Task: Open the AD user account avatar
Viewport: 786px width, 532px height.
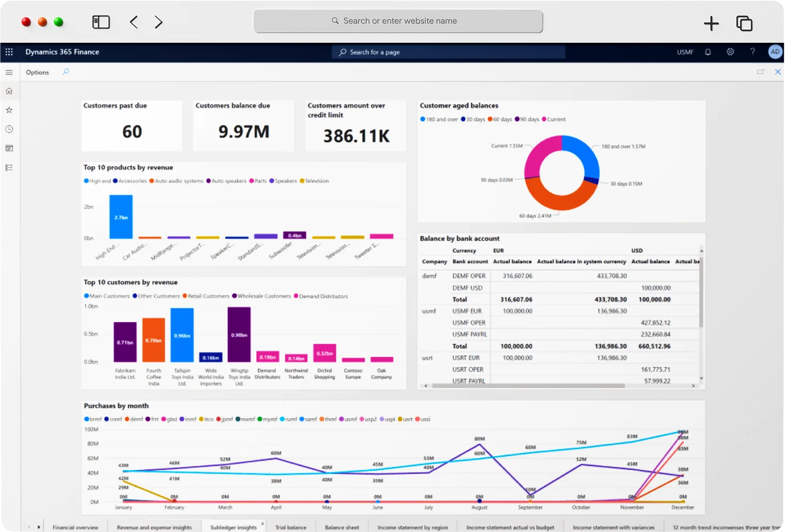Action: [775, 52]
